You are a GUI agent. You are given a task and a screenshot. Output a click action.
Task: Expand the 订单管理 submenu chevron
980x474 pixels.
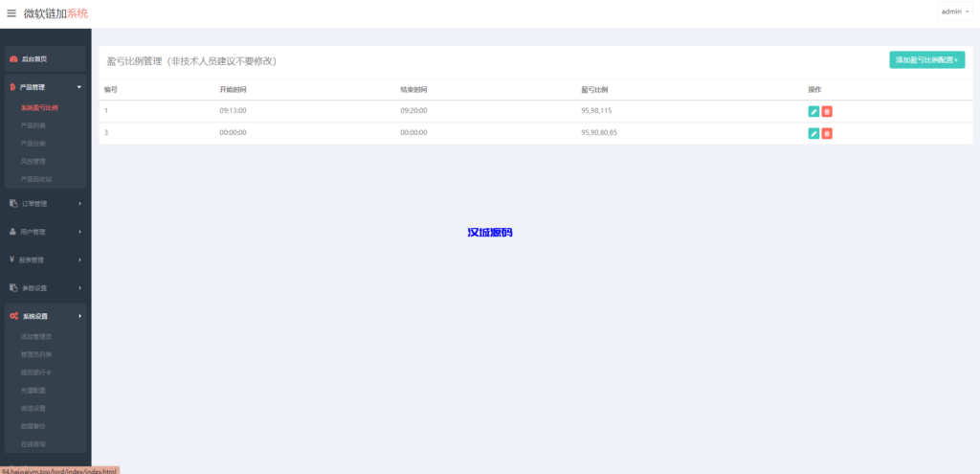point(79,203)
